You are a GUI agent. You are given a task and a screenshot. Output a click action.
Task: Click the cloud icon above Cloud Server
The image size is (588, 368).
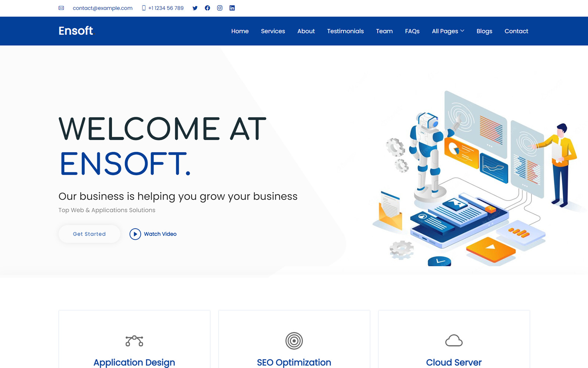[454, 341]
